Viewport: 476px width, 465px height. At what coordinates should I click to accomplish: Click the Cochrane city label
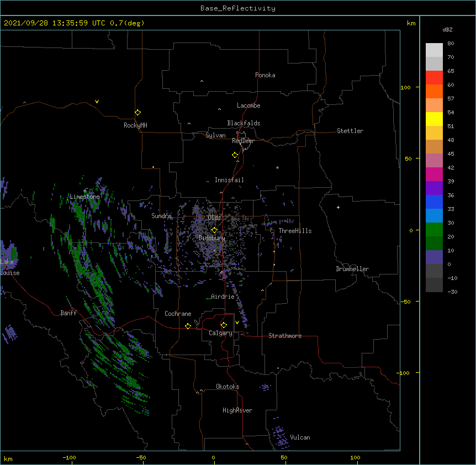coord(178,314)
